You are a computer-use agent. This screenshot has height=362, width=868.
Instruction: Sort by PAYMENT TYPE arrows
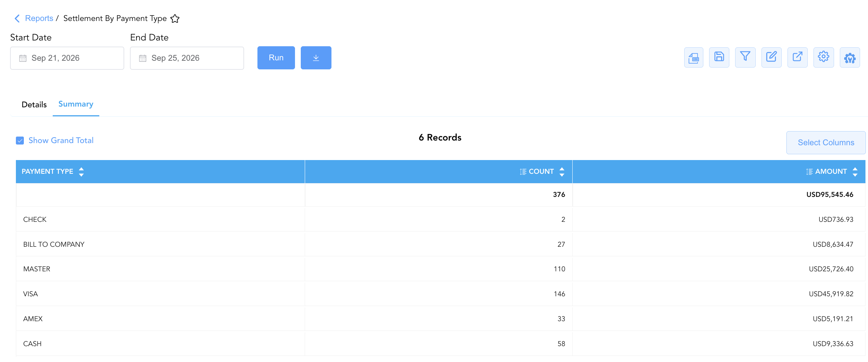[81, 172]
